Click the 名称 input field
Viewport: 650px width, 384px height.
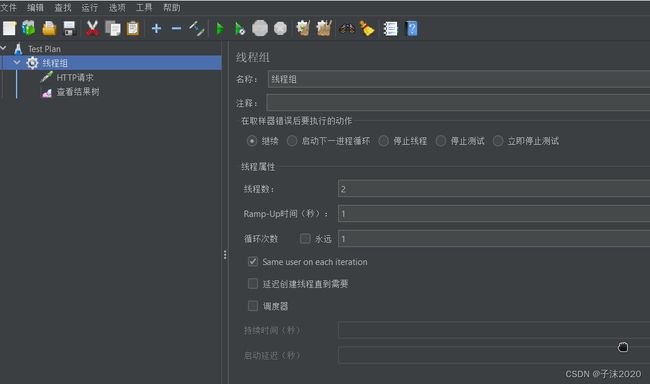(459, 79)
